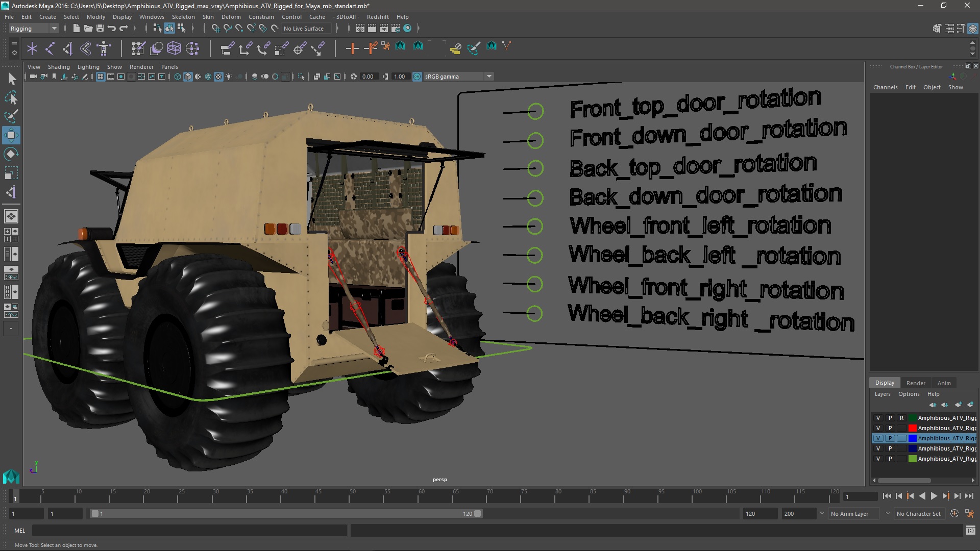
Task: Expand the sRGB gamma dropdown
Action: (x=489, y=77)
